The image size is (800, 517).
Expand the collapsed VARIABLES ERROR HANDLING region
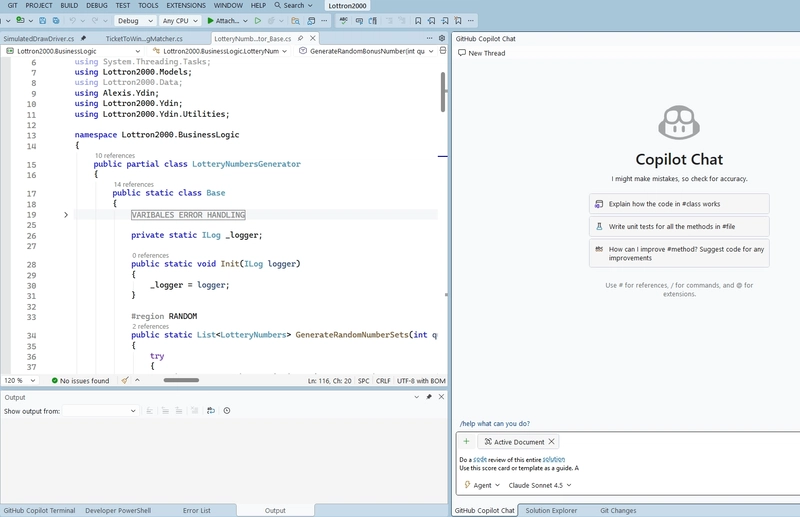66,215
